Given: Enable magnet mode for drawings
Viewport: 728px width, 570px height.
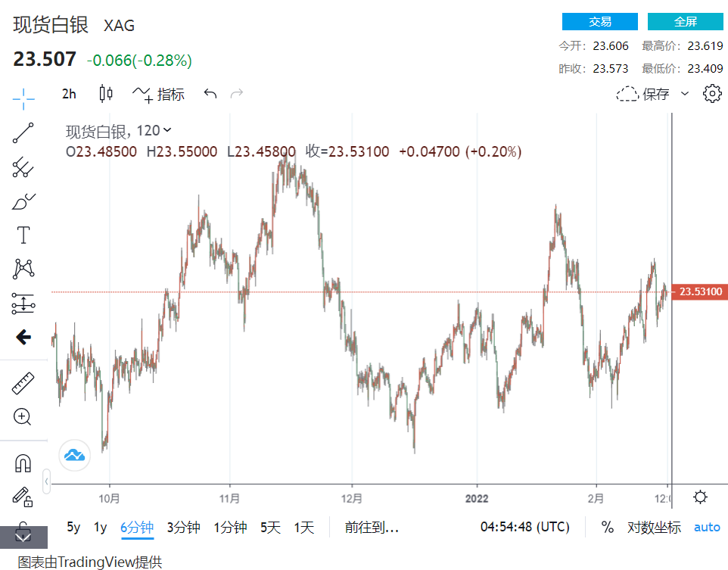Looking at the screenshot, I should tap(23, 463).
